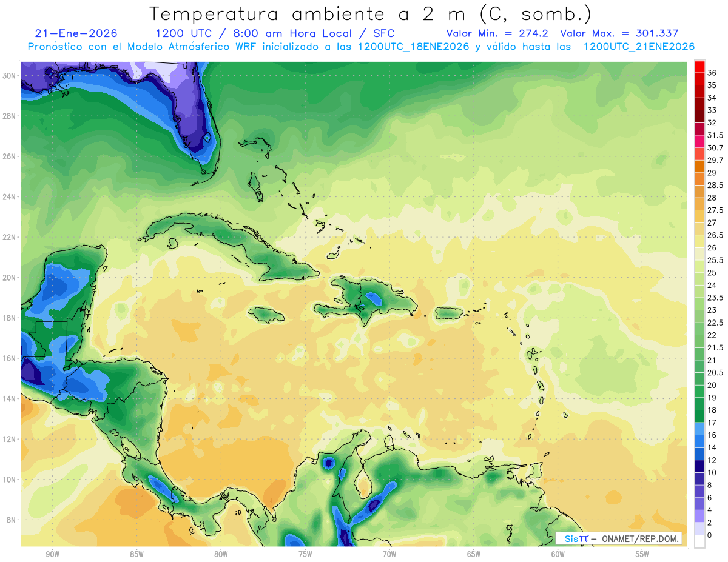728x562 pixels.
Task: Click the '14N' latitude axis label
Action: (x=10, y=399)
